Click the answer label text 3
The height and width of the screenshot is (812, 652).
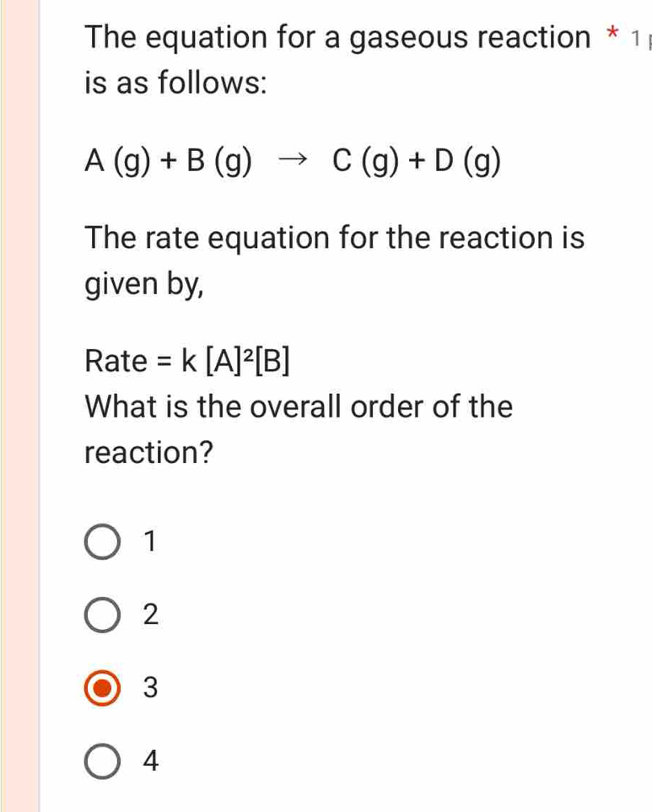(149, 689)
